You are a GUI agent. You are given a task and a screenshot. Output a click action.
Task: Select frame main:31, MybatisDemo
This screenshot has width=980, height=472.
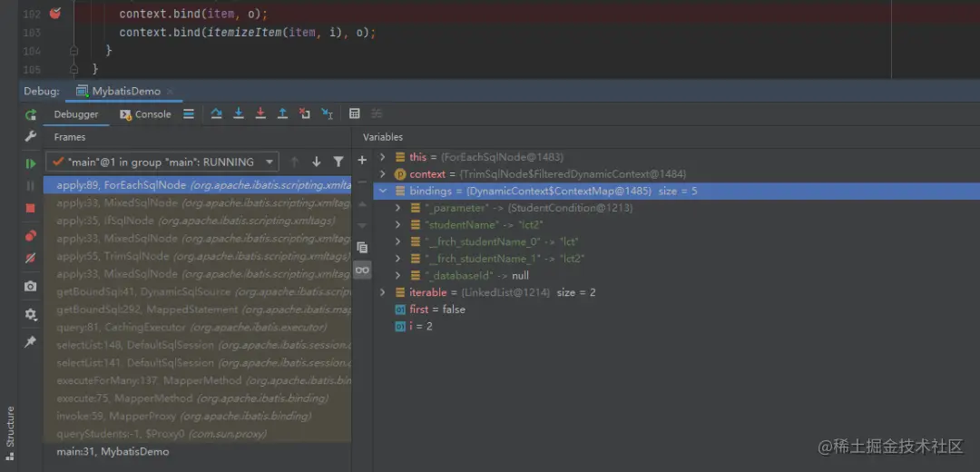point(198,451)
